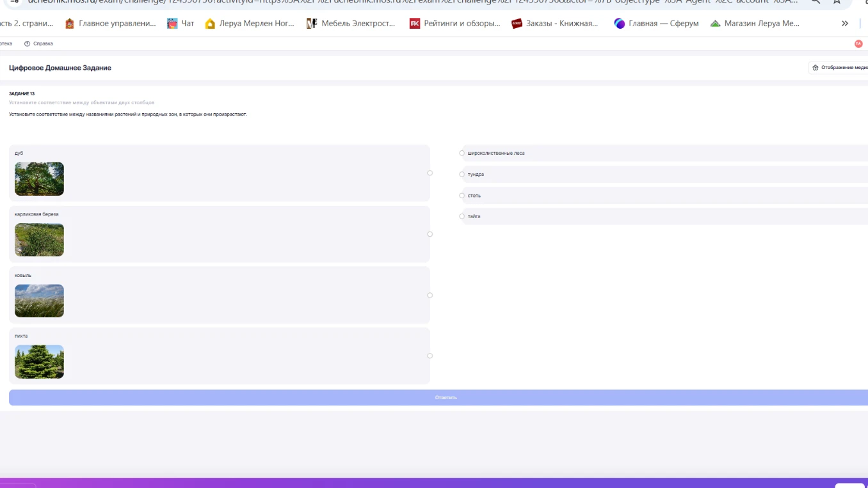Viewport: 868px width, 488px height.
Task: Select the широколиственные леса connector circle
Action: coord(462,153)
